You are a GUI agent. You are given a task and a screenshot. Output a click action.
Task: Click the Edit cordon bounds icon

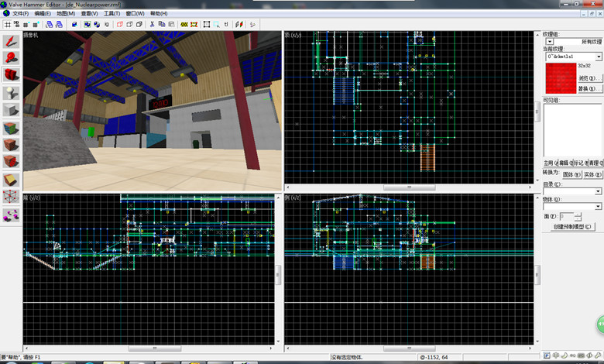tap(194, 25)
